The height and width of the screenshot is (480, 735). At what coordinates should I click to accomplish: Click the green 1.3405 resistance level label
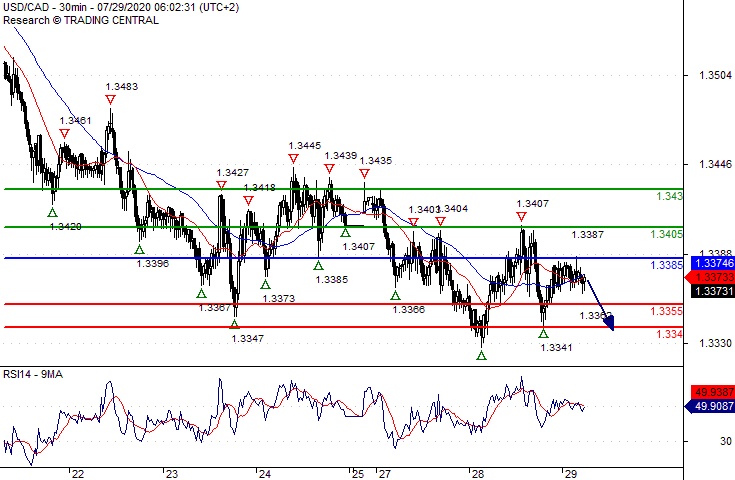coord(667,234)
